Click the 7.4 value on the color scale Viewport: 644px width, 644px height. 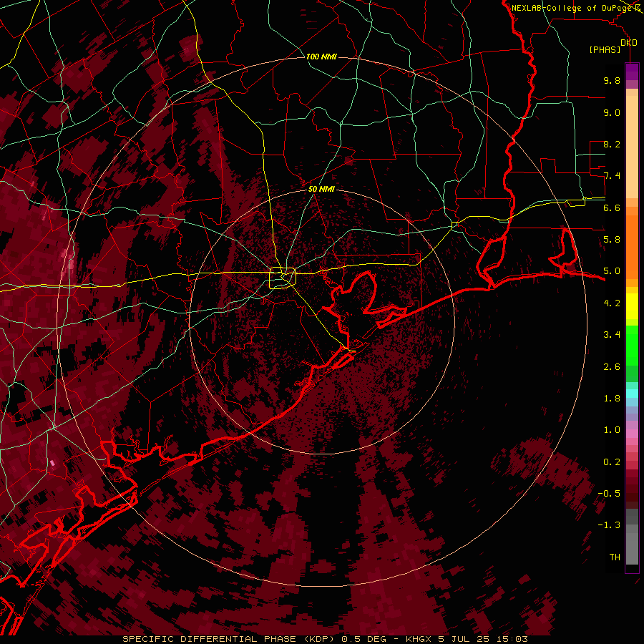[612, 176]
